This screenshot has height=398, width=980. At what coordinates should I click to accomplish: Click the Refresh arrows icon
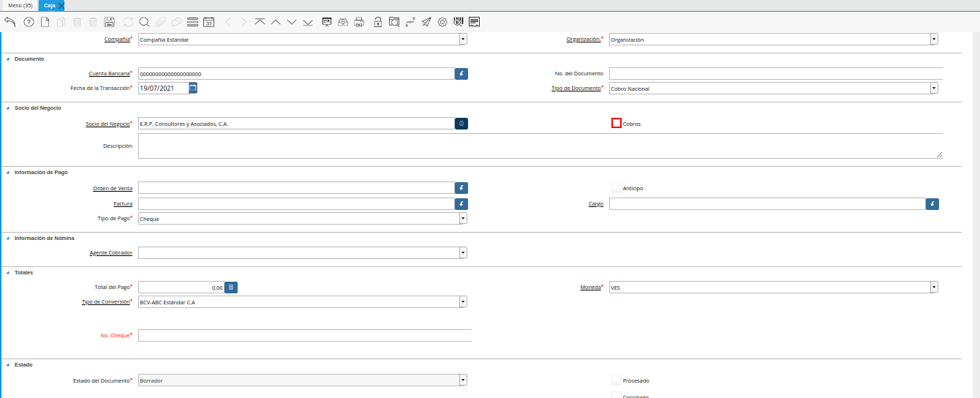128,22
